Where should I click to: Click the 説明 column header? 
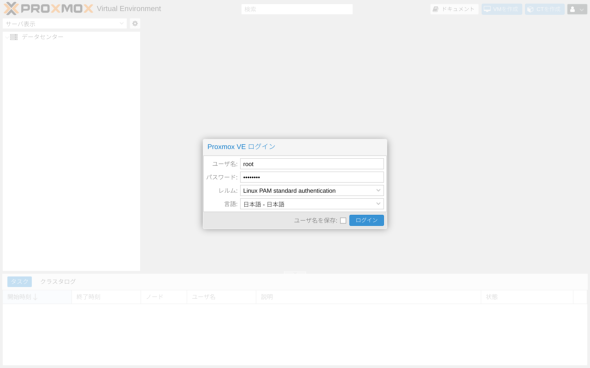pyautogui.click(x=368, y=297)
